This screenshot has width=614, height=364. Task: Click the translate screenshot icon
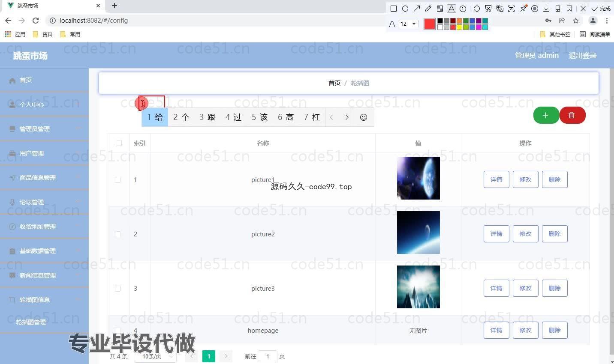point(500,9)
